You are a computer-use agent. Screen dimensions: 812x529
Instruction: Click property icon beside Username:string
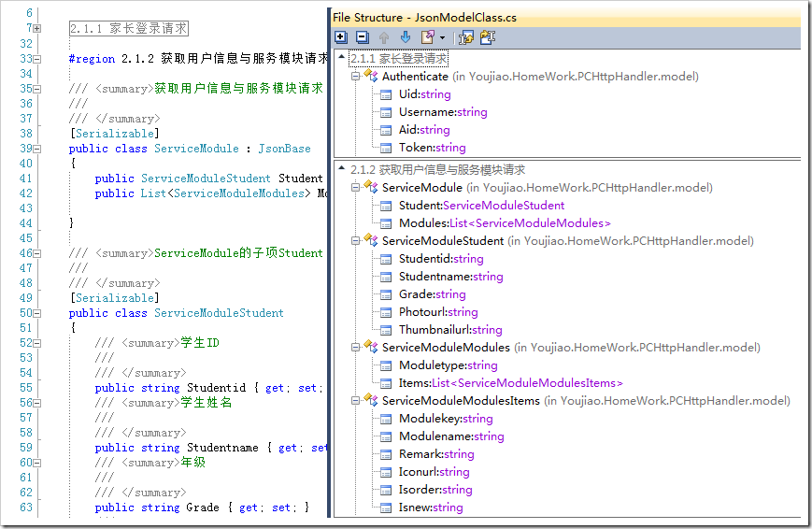(386, 112)
